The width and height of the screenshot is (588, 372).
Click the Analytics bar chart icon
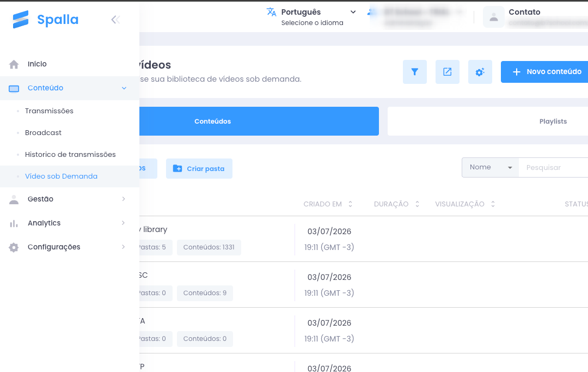(x=14, y=223)
